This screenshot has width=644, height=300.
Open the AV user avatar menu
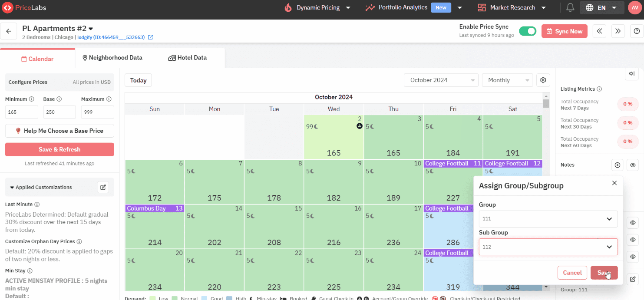point(634,8)
